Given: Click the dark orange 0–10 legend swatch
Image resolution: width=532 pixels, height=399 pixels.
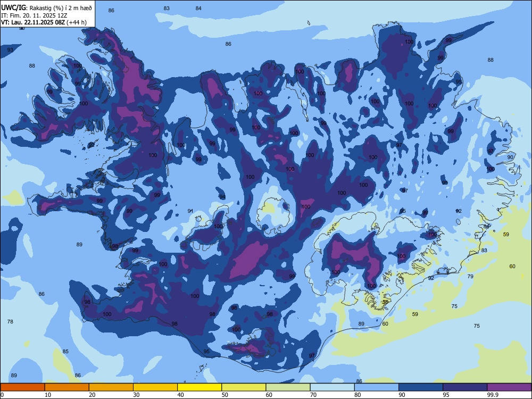Looking at the screenshot, I should [x=22, y=387].
